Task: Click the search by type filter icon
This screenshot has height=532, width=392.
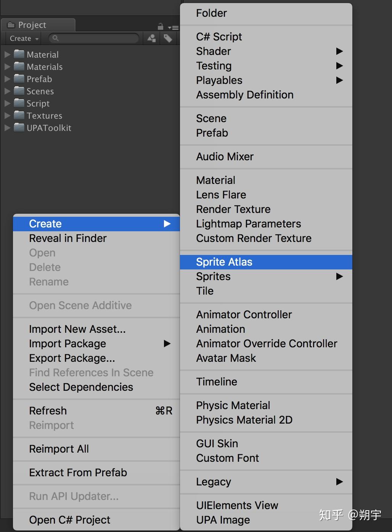Action: click(x=152, y=38)
